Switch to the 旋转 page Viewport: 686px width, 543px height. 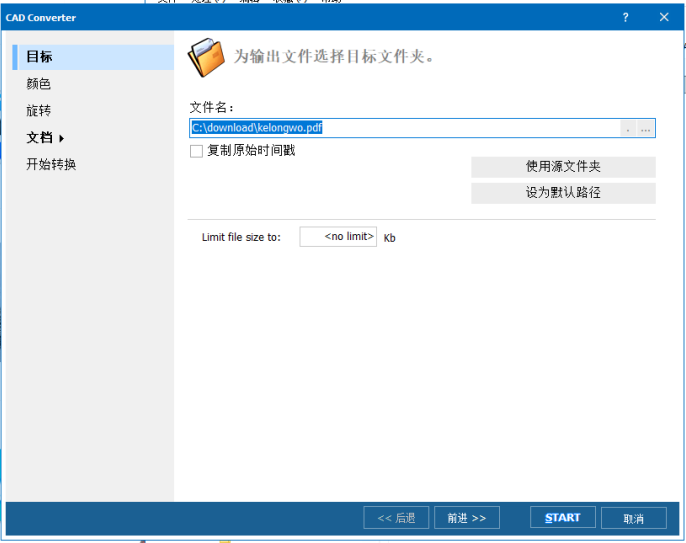(38, 111)
